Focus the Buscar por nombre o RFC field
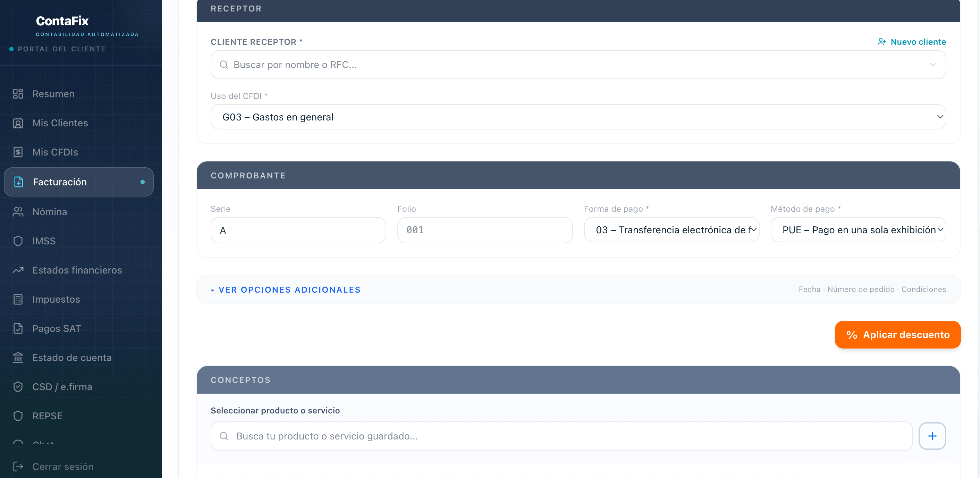The height and width of the screenshot is (478, 980). [578, 65]
